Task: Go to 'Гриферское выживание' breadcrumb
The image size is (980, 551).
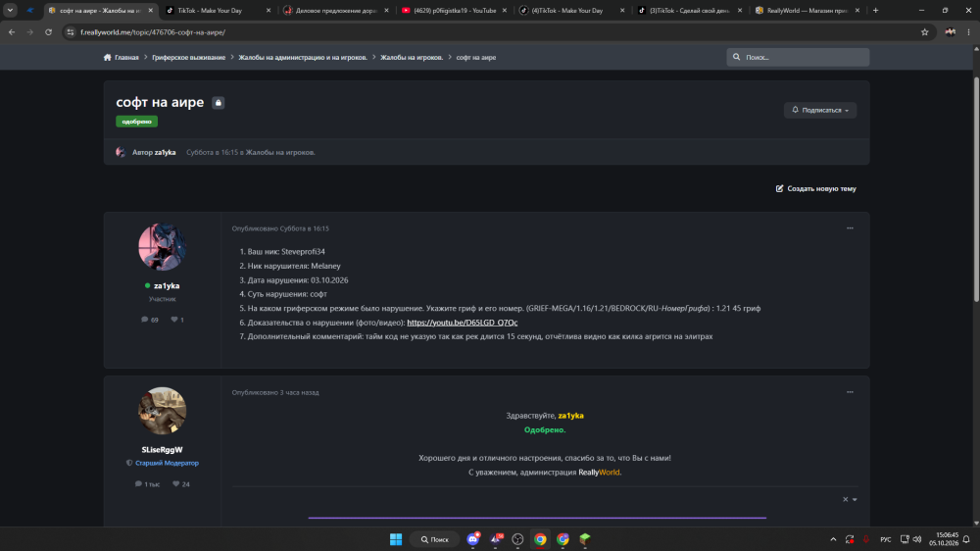Action: tap(189, 57)
